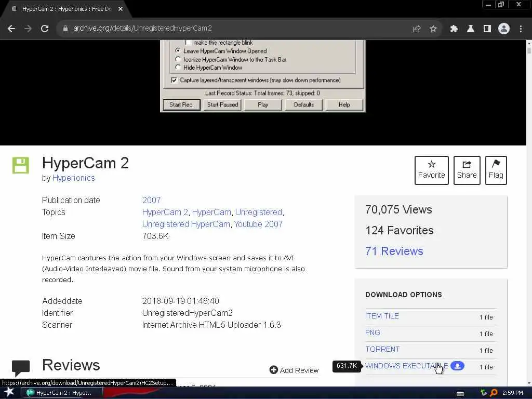The width and height of the screenshot is (532, 399).
Task: Favorite this HyperCam 2 item
Action: 431,170
